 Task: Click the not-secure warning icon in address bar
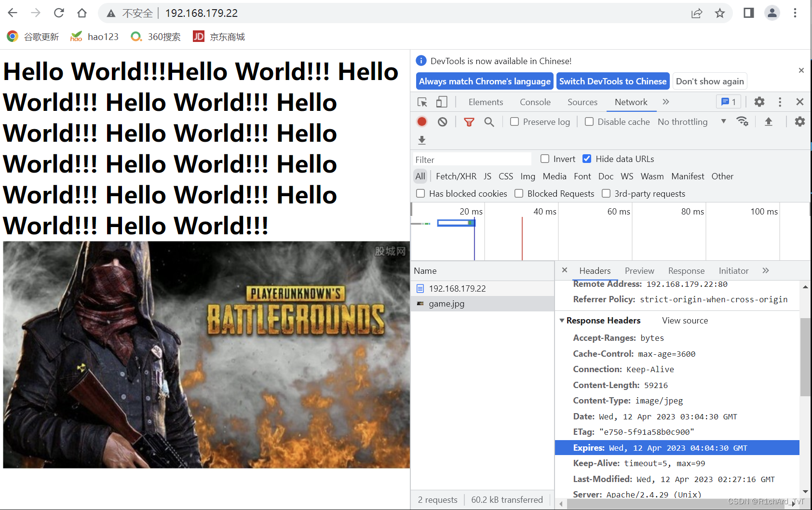click(x=111, y=13)
